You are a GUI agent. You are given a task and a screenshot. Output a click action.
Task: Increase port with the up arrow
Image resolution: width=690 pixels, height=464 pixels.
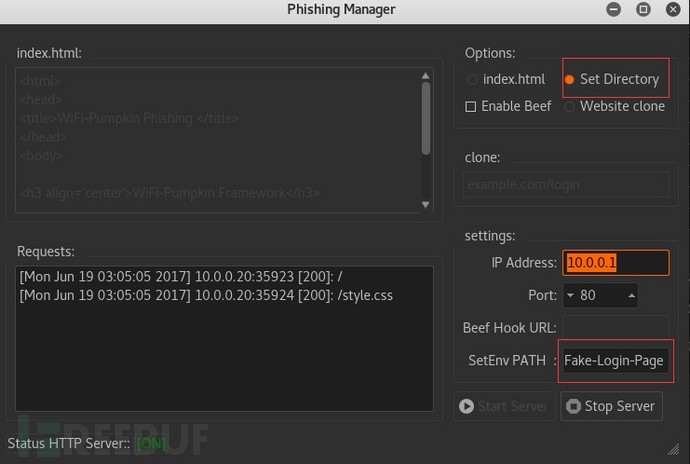(x=631, y=295)
